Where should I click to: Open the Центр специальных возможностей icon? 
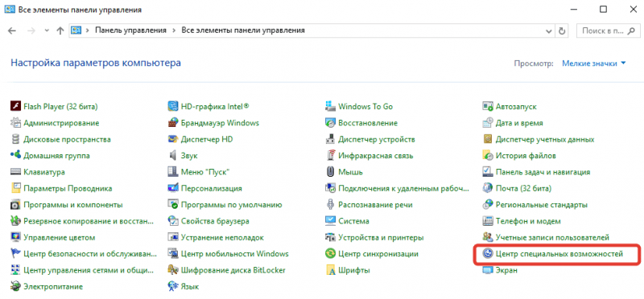point(488,254)
